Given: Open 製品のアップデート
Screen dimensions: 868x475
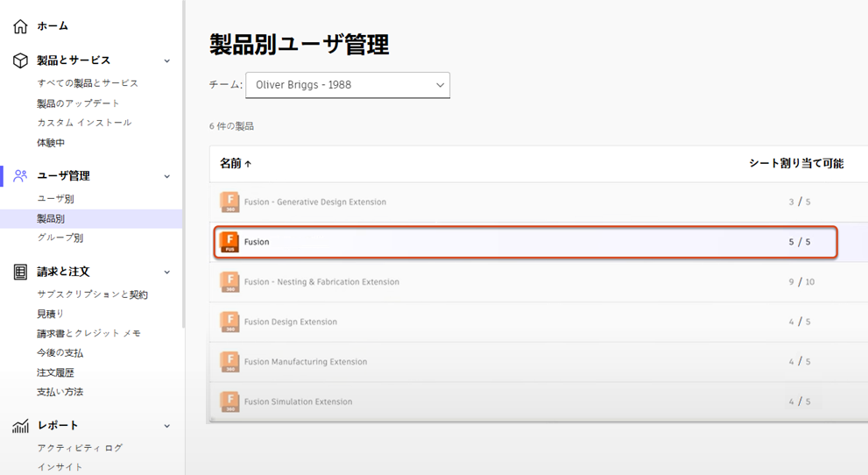Looking at the screenshot, I should click(x=78, y=103).
